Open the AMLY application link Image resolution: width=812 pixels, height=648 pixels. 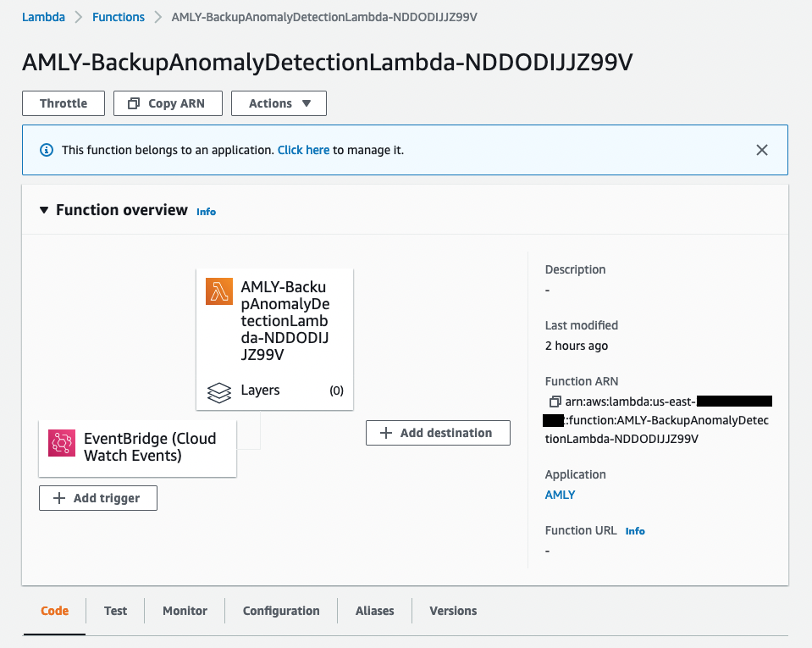(x=560, y=495)
